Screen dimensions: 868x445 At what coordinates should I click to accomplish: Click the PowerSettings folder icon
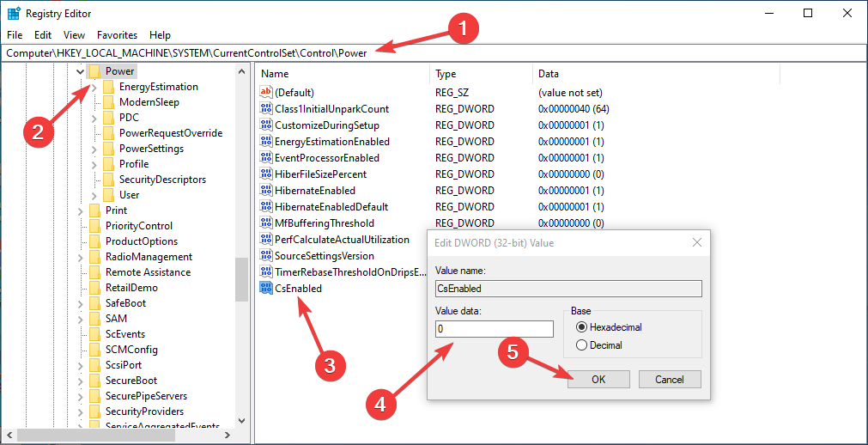[108, 149]
